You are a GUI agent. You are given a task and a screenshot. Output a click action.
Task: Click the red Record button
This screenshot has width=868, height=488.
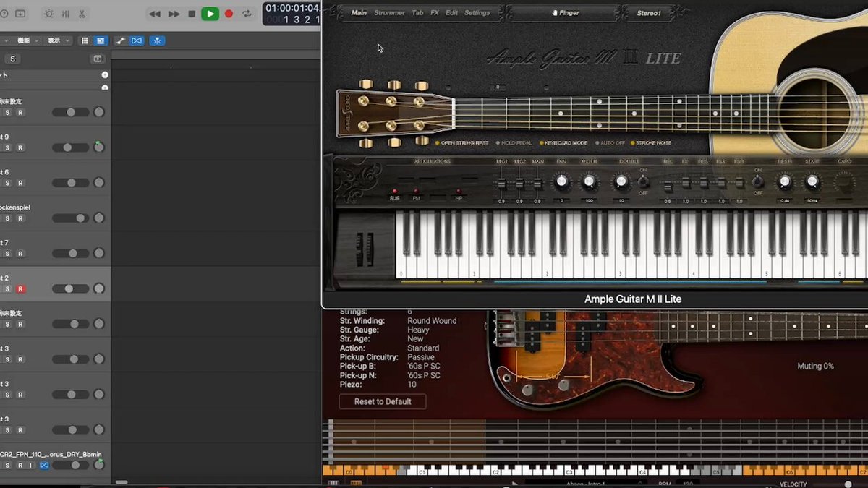coord(229,14)
